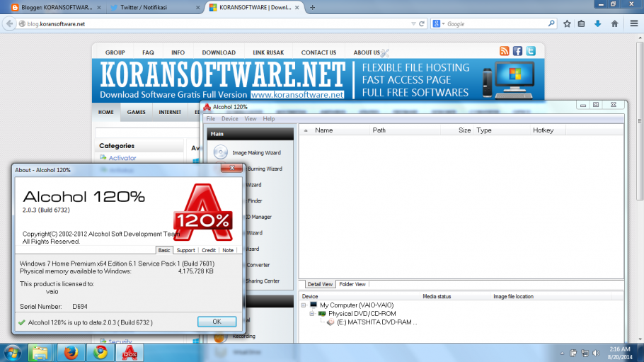Open the DOWNLOAD link in site navigation
Screen dimensions: 644x362
219,52
